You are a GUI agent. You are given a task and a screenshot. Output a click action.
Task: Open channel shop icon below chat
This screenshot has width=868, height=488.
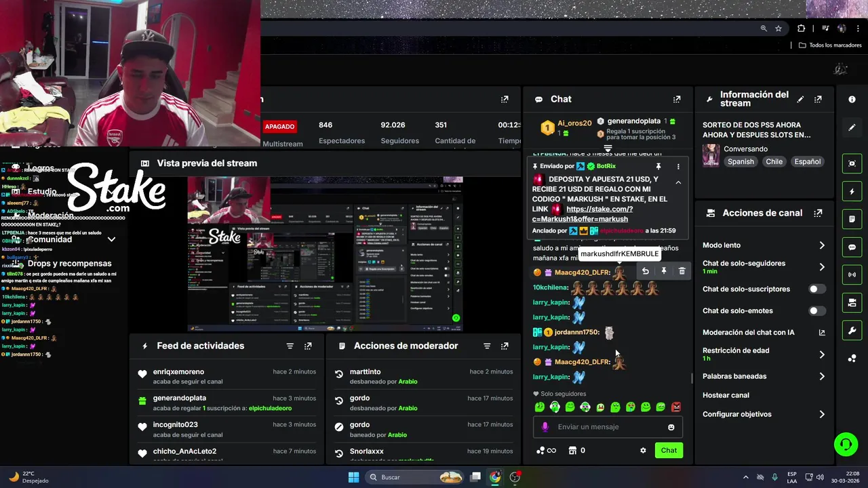[x=572, y=450]
